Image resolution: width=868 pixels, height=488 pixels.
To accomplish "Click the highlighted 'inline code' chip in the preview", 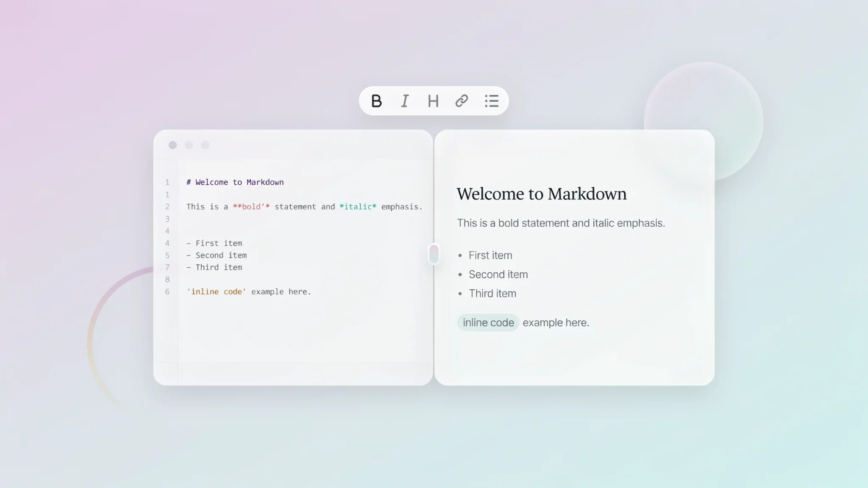I will [x=488, y=323].
